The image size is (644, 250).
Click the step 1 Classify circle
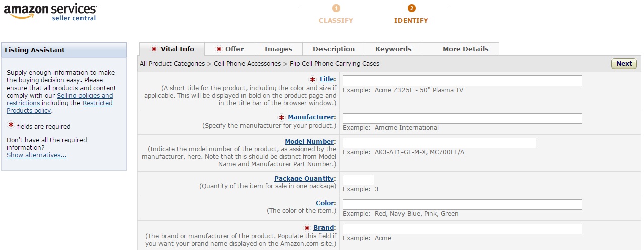coord(336,8)
